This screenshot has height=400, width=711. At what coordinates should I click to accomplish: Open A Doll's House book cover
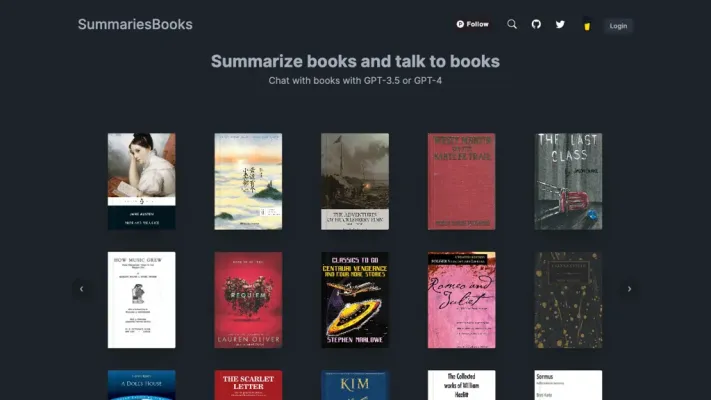point(141,385)
